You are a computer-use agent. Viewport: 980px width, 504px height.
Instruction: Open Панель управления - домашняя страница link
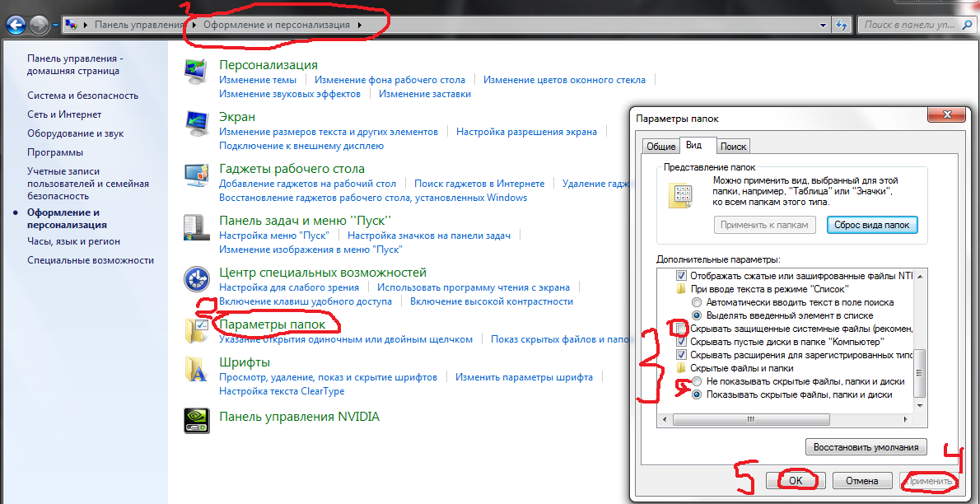pos(75,64)
